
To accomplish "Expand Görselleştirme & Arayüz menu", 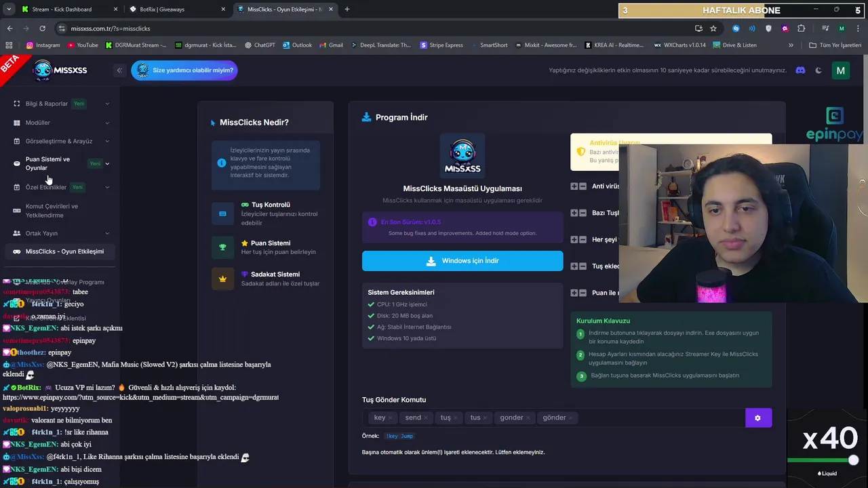I will 61,141.
